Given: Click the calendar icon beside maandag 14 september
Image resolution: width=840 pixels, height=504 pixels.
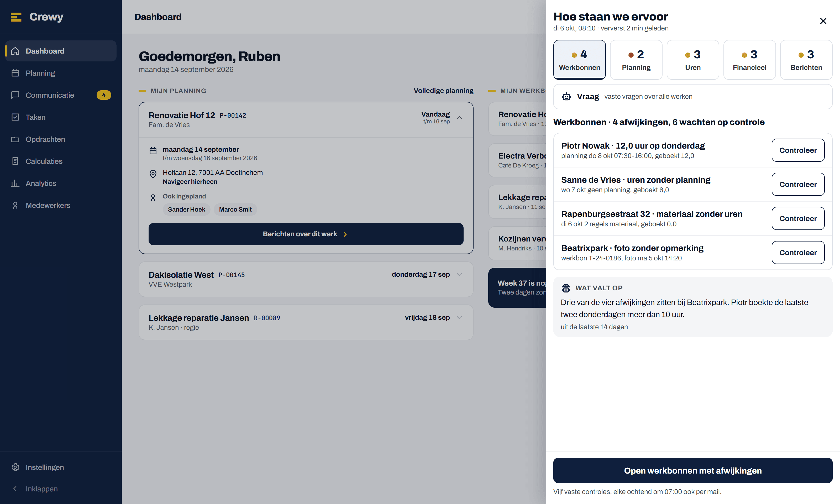Looking at the screenshot, I should (153, 151).
